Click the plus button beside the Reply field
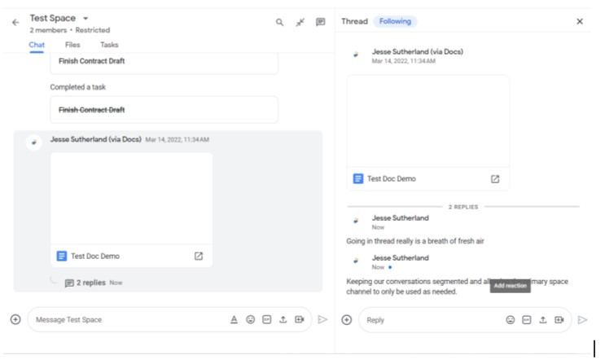The image size is (605, 364). (x=347, y=320)
